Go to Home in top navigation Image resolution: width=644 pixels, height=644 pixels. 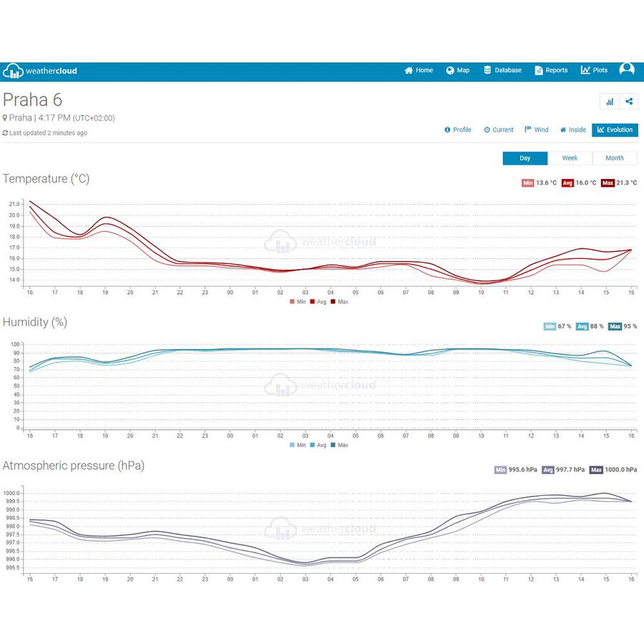pyautogui.click(x=419, y=70)
